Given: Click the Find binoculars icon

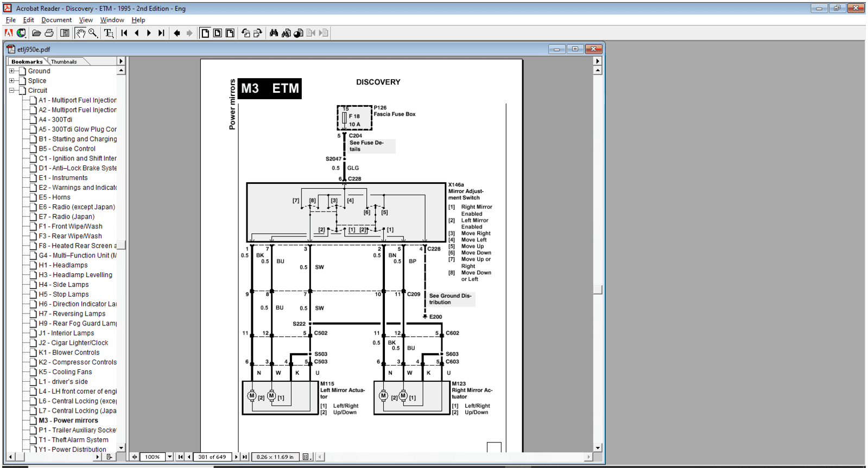Looking at the screenshot, I should [274, 33].
